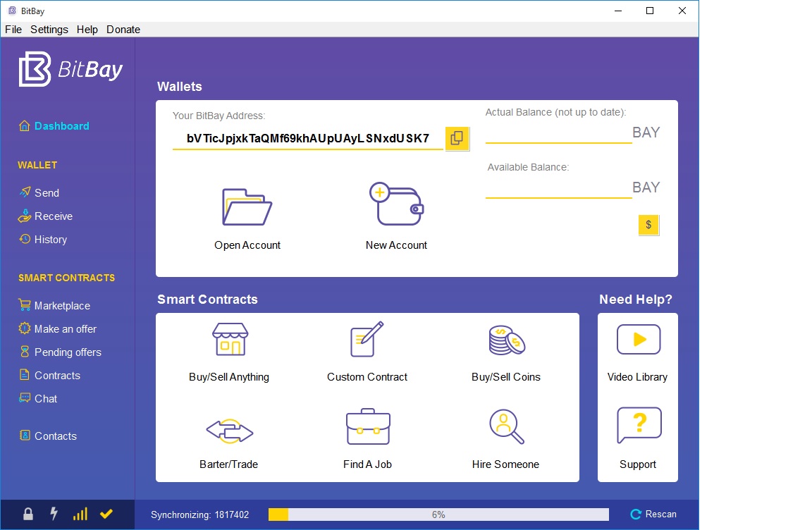This screenshot has height=530, width=812.
Task: Click the Marketplace cart icon
Action: 25,305
